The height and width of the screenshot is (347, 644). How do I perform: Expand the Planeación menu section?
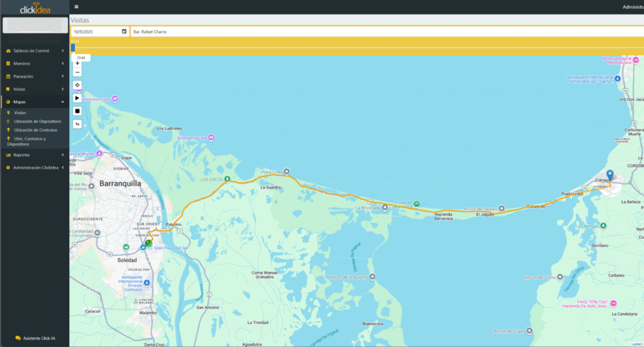coord(35,76)
